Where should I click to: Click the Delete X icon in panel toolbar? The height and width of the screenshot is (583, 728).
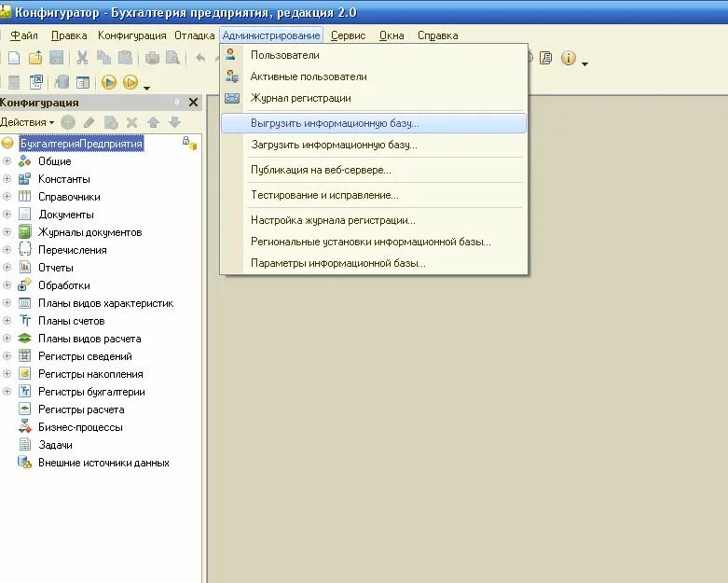[x=131, y=122]
